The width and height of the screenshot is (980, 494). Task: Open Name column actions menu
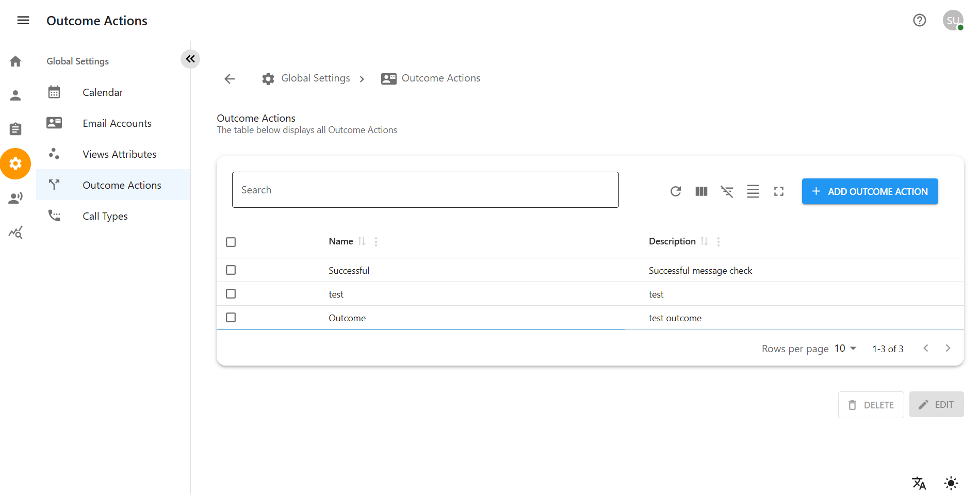[376, 241]
